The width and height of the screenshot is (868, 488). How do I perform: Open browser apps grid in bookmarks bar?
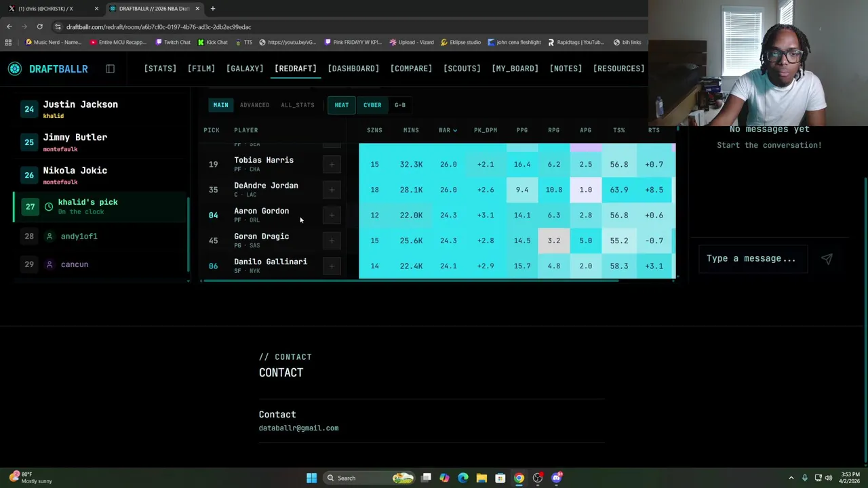[x=8, y=42]
